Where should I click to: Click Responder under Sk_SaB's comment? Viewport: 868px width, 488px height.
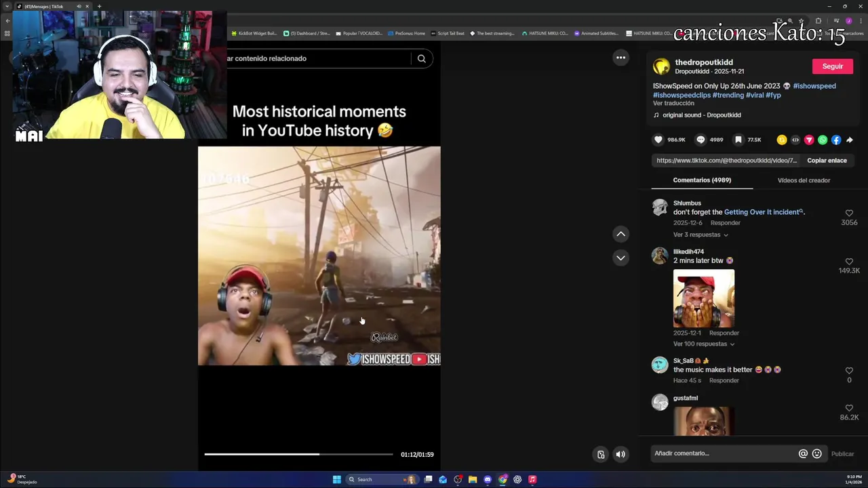(724, 380)
